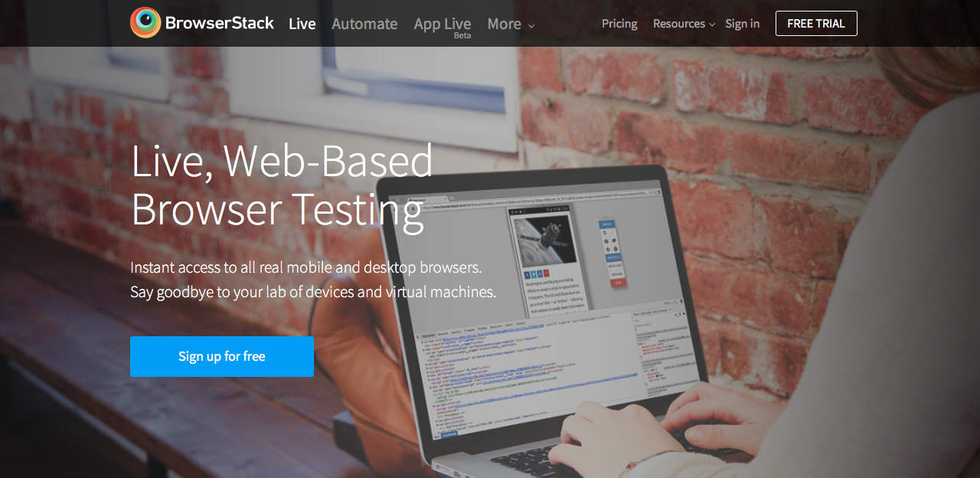This screenshot has height=478, width=980.
Task: Go to the Pricing page
Action: [619, 24]
